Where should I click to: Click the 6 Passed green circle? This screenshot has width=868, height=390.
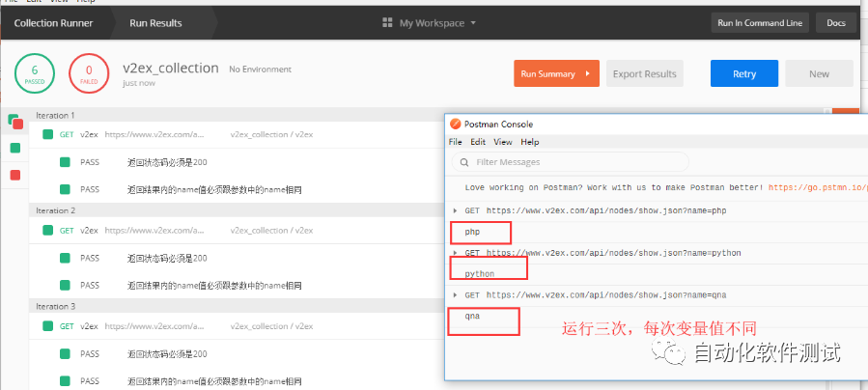[35, 73]
